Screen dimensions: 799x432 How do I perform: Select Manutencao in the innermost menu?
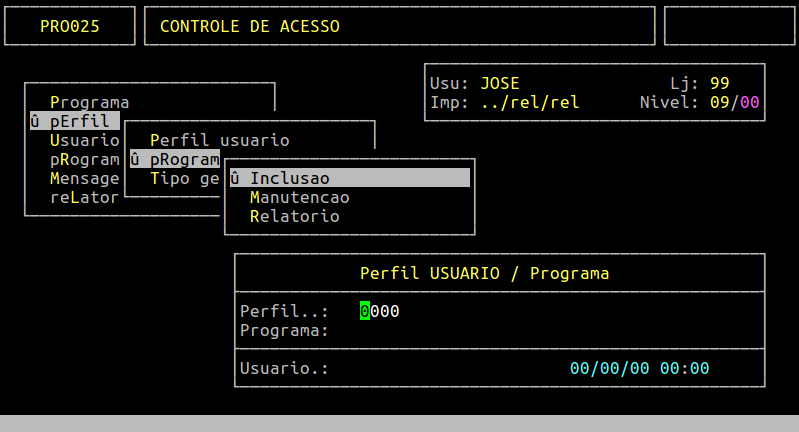(x=299, y=197)
